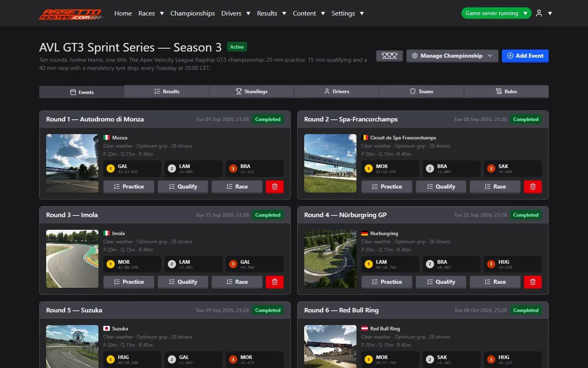
Task: Click the Add Event button
Action: 525,56
